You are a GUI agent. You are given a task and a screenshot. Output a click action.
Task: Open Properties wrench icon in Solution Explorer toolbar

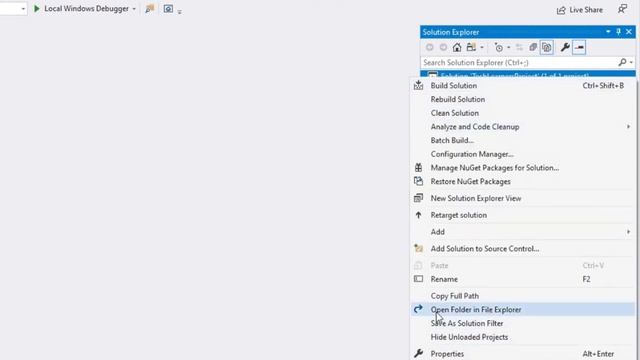565,47
